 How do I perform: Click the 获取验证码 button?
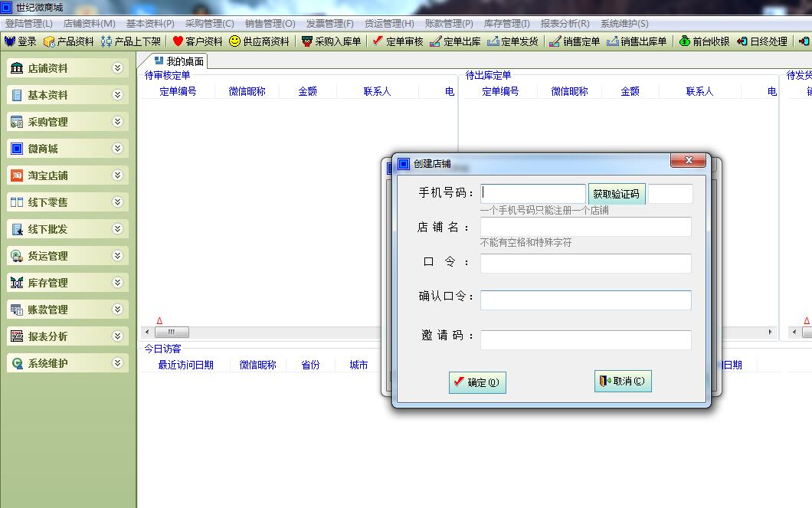pos(617,193)
